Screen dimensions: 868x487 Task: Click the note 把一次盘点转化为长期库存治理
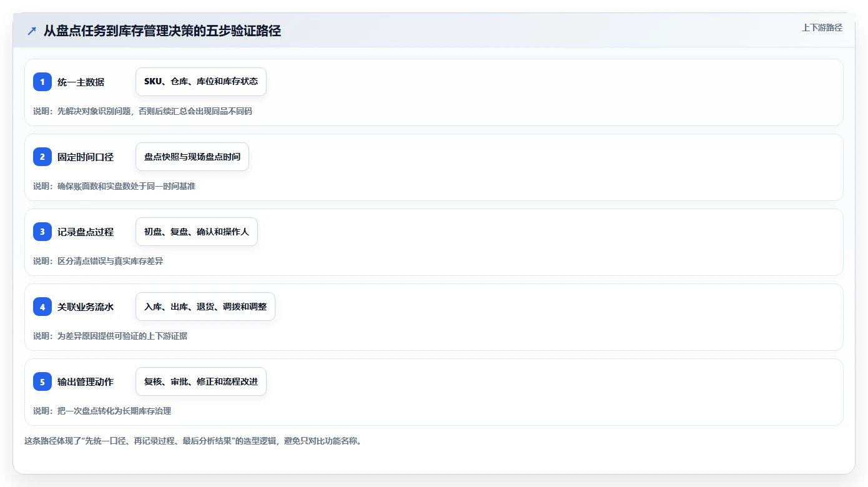click(x=102, y=411)
